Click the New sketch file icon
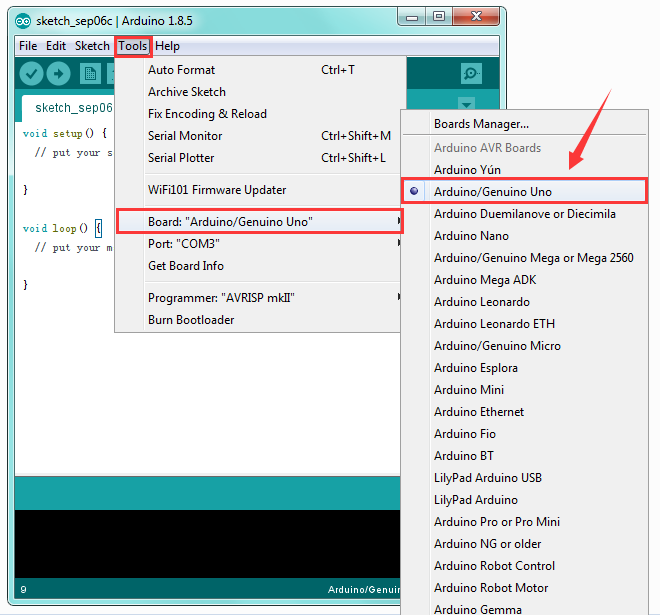The height and width of the screenshot is (615, 660). (x=90, y=74)
